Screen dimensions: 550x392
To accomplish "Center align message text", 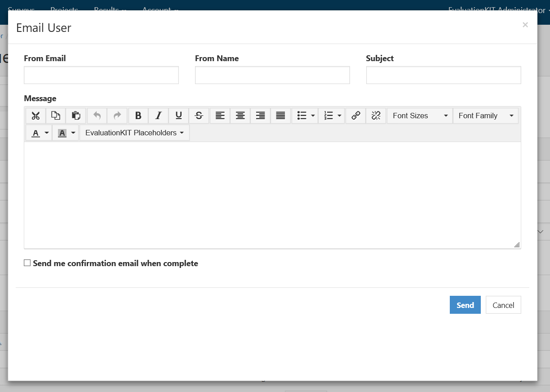I will (x=240, y=116).
